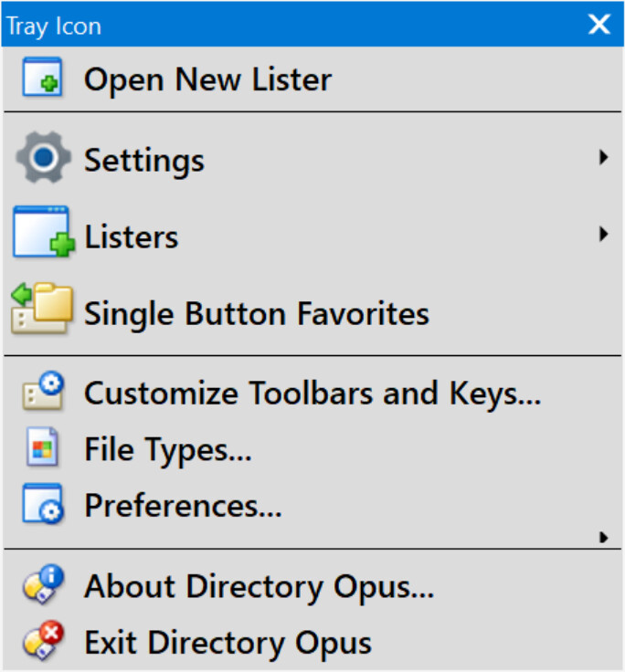
Task: Click the Open New Lister window icon
Action: [x=42, y=79]
